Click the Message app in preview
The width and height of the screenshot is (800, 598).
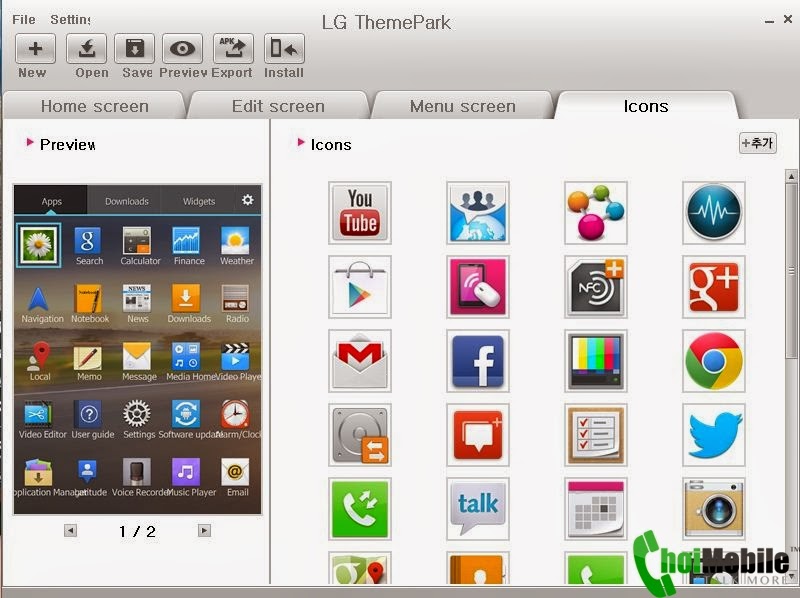click(138, 362)
